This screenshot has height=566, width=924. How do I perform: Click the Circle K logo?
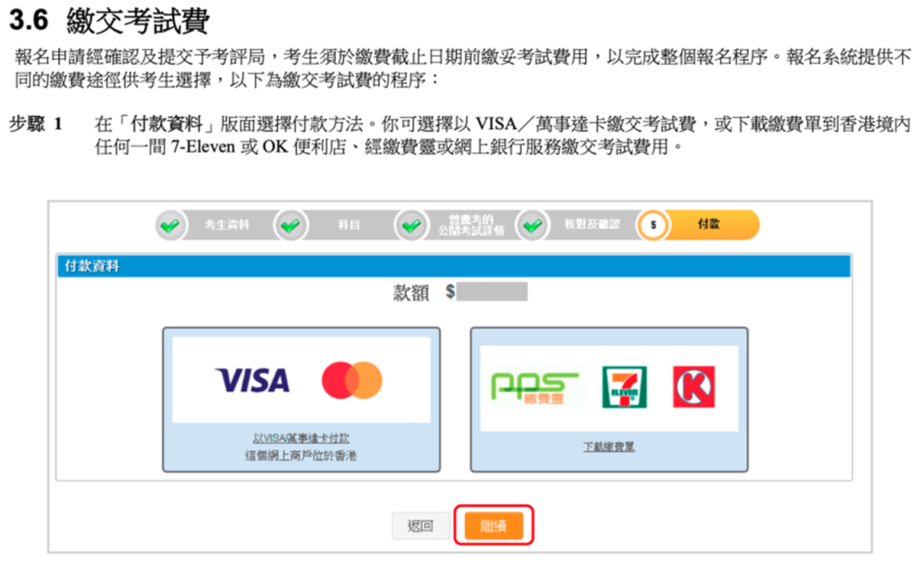click(694, 387)
